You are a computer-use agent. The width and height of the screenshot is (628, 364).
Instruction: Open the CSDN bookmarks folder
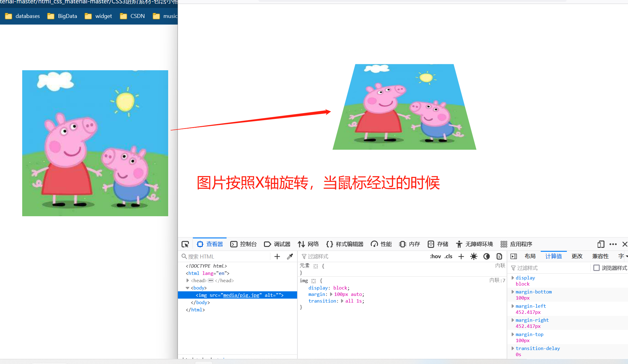[x=133, y=16]
